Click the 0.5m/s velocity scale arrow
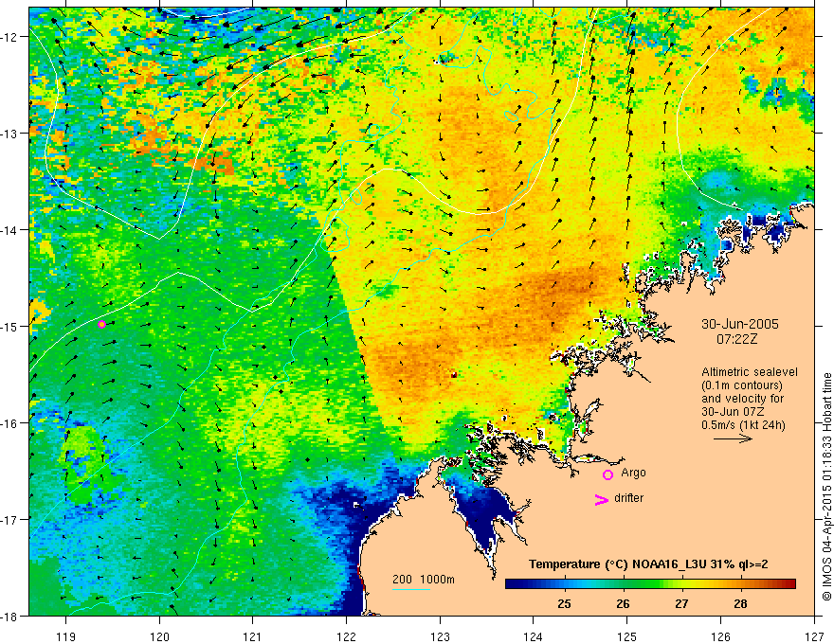 coord(733,438)
